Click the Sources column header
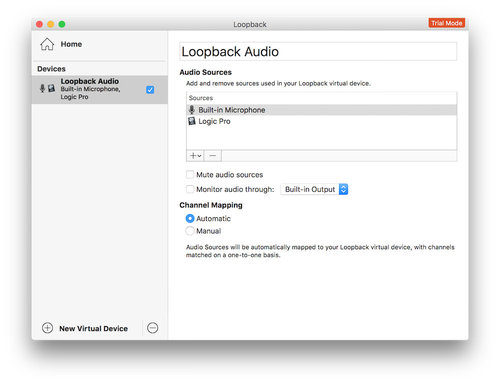Image resolution: width=500 pixels, height=385 pixels. (201, 98)
